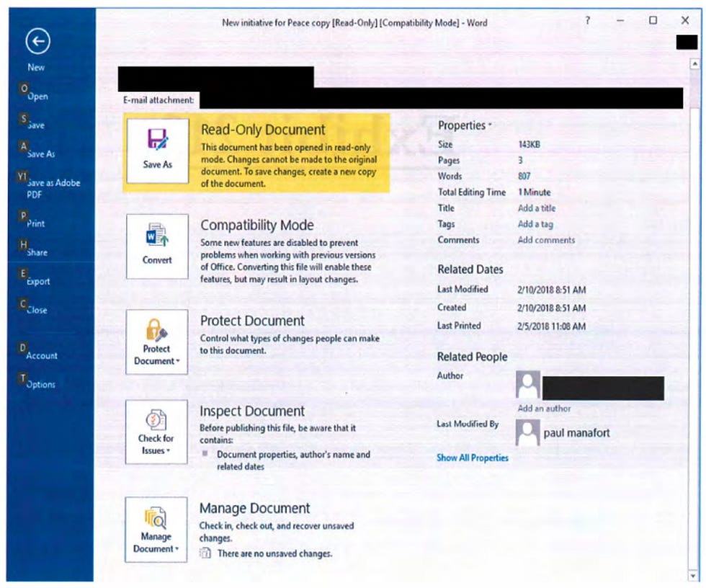Image resolution: width=706 pixels, height=588 pixels.
Task: Select Print in the backstage menu
Action: tap(35, 224)
